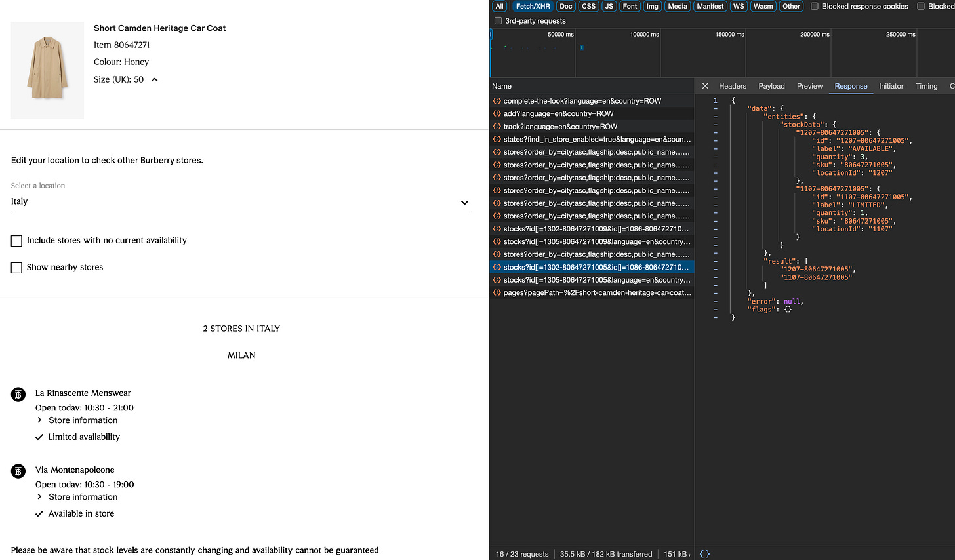Click icon of pages?pagePath request

(x=497, y=292)
